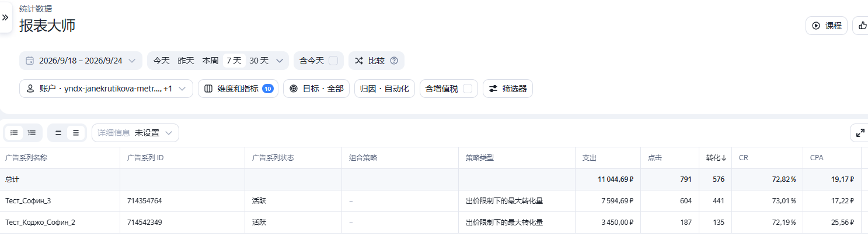This screenshot has height=240, width=868.
Task: Open campaign Тест_Софин_3
Action: (x=29, y=201)
